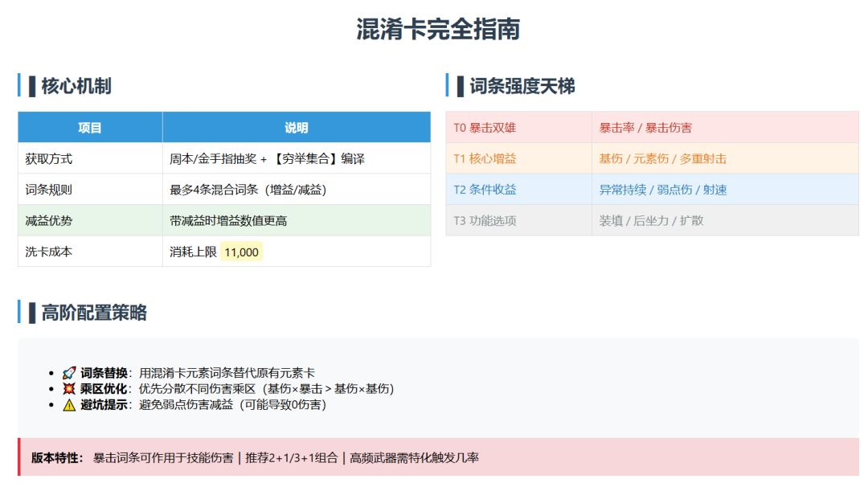Select the T0 暴击双雄 tier row
The image size is (868, 487).
[652, 127]
